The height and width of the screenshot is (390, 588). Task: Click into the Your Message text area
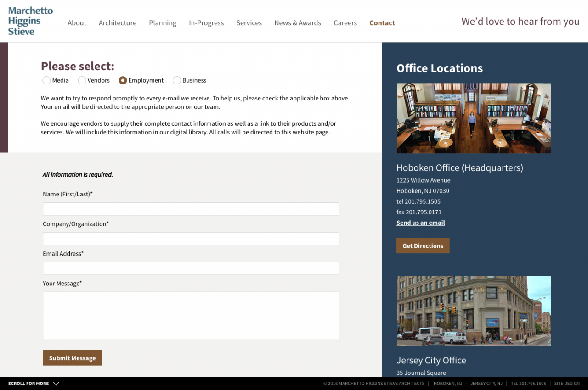tap(191, 316)
